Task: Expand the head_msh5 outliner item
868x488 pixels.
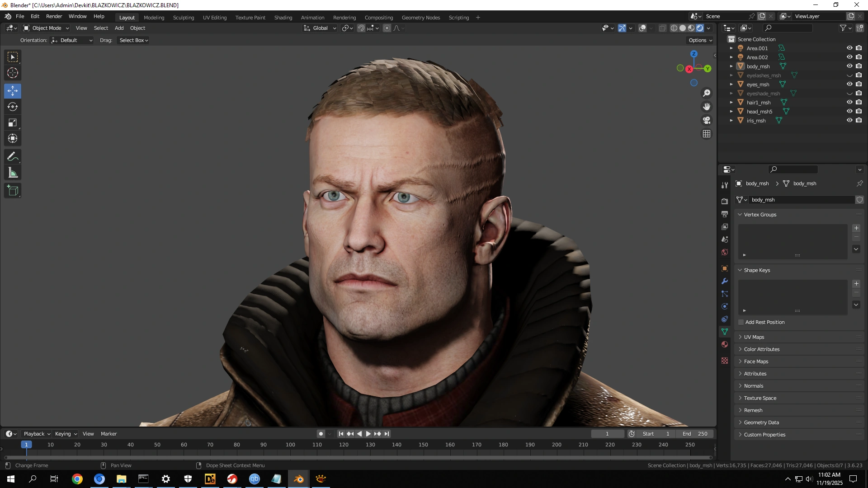Action: click(x=731, y=112)
